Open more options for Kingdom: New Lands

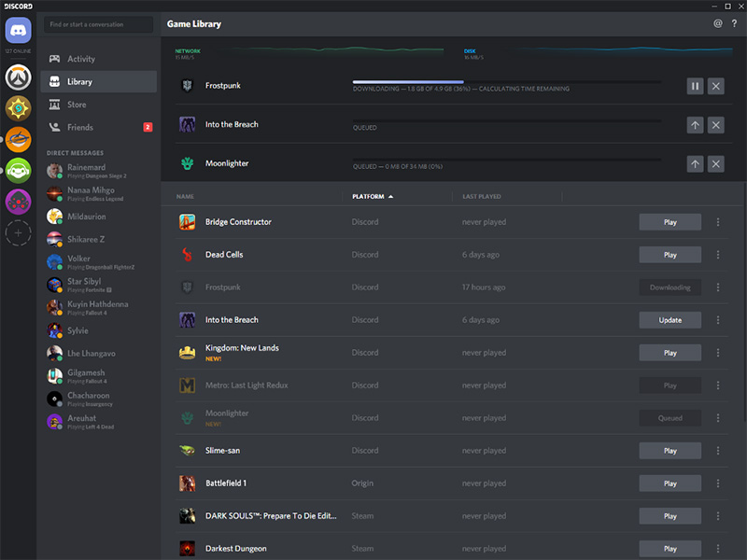click(718, 353)
